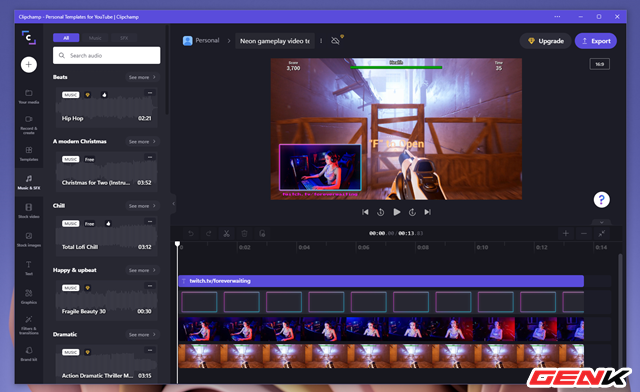The image size is (640, 392).
Task: Click the Neon gameplay video title field
Action: [x=275, y=41]
